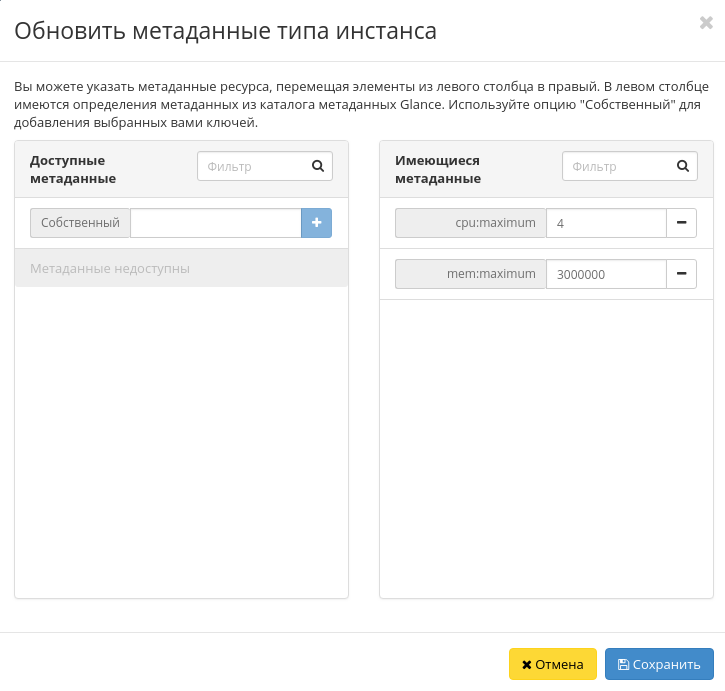Image resolution: width=725 pixels, height=691 pixels.
Task: Focus the filter field under Доступные метаданные
Action: coord(252,167)
